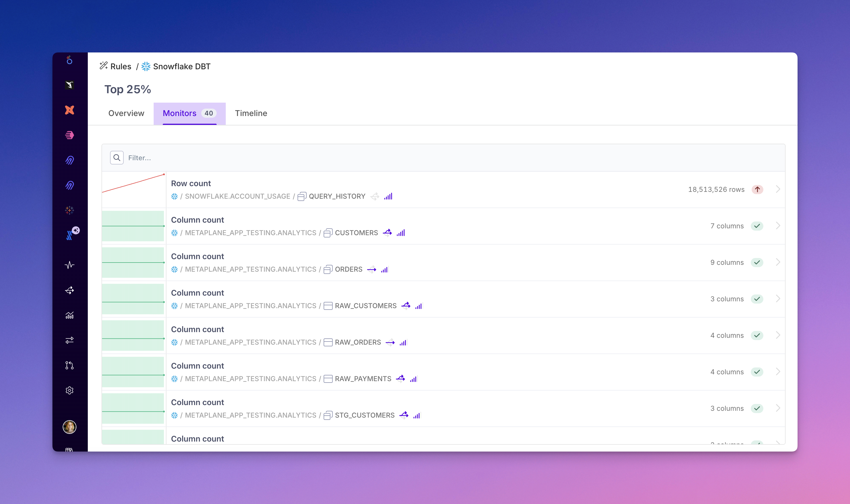Click the green check status for RAW_ORDERS

tap(757, 336)
